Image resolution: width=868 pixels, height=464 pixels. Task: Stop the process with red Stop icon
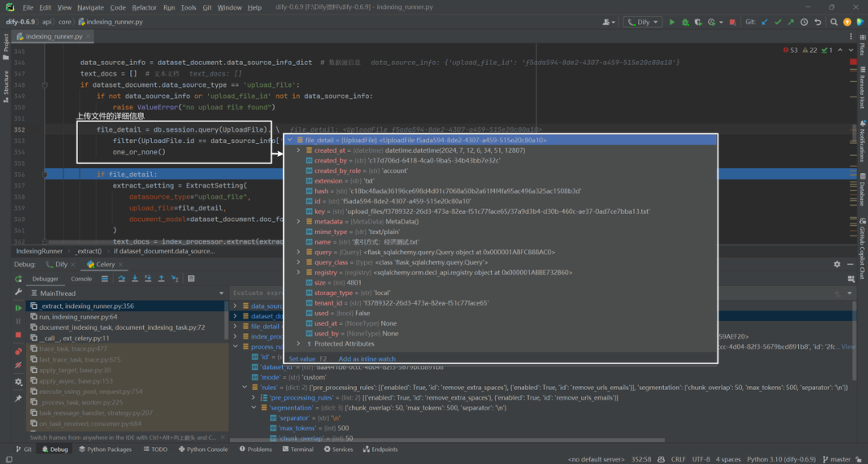pyautogui.click(x=732, y=23)
